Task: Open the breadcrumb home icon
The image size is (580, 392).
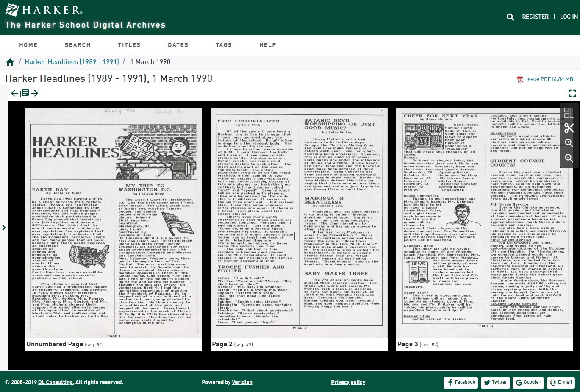Action: [x=10, y=62]
